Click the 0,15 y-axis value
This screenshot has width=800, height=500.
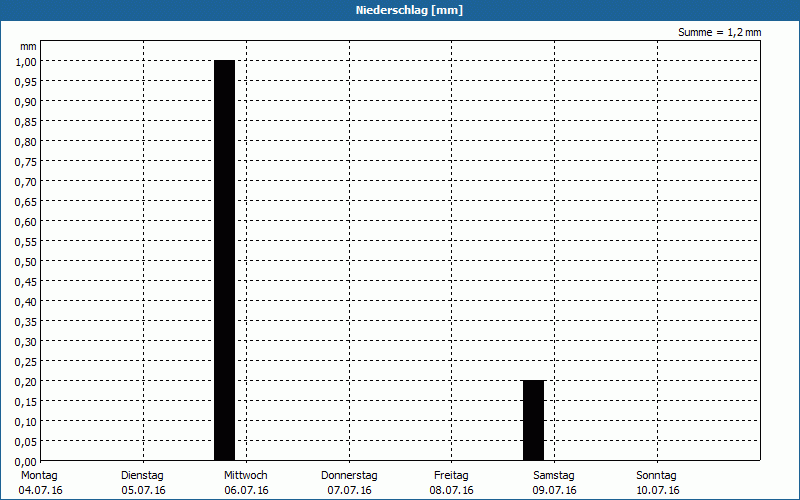pyautogui.click(x=26, y=402)
